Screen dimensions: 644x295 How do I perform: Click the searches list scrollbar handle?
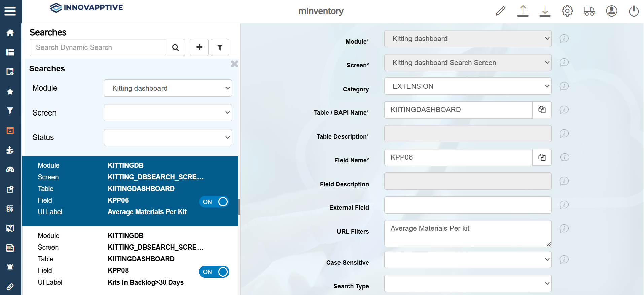click(x=239, y=206)
